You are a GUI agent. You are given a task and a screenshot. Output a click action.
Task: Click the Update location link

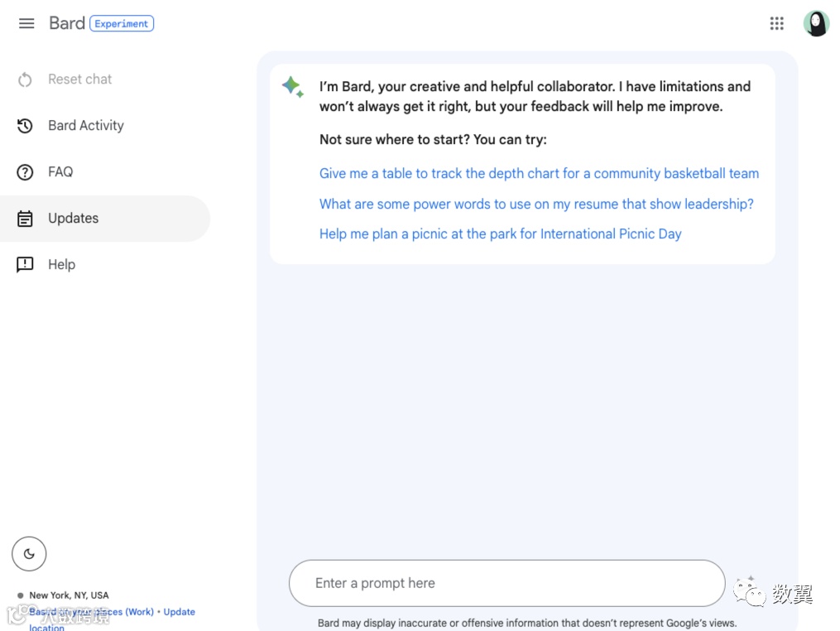tap(179, 612)
